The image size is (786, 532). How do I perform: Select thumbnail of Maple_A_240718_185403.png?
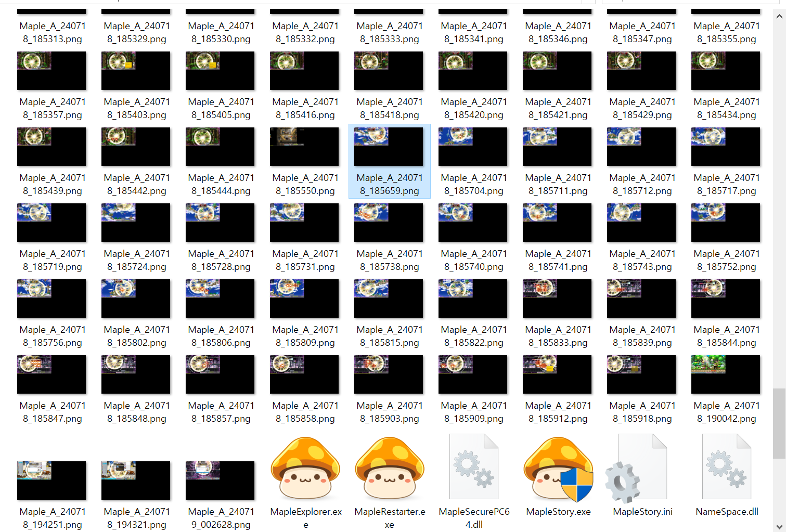(x=136, y=71)
